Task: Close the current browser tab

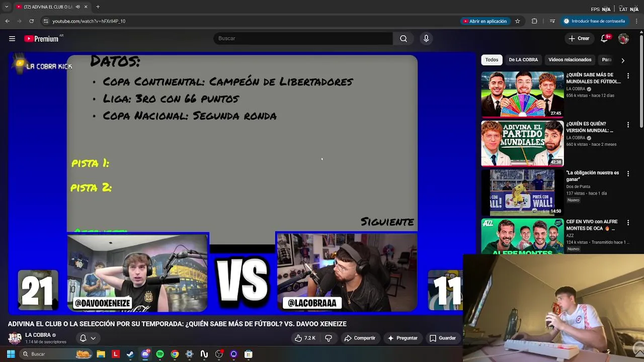Action: tap(86, 7)
